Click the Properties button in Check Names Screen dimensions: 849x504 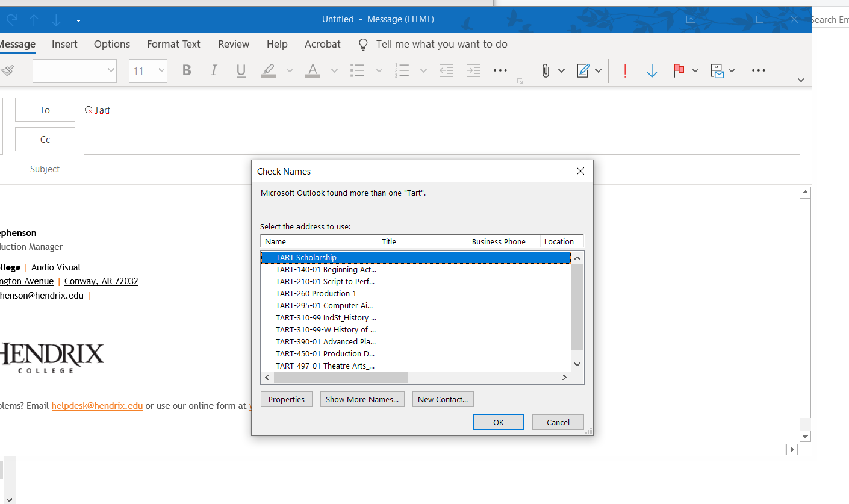pos(287,399)
